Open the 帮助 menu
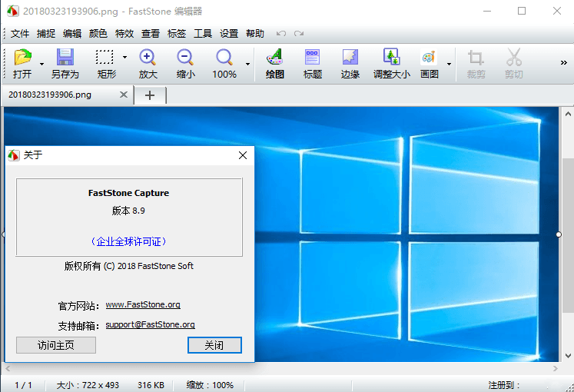Viewport: 574px width, 392px height. click(x=255, y=34)
